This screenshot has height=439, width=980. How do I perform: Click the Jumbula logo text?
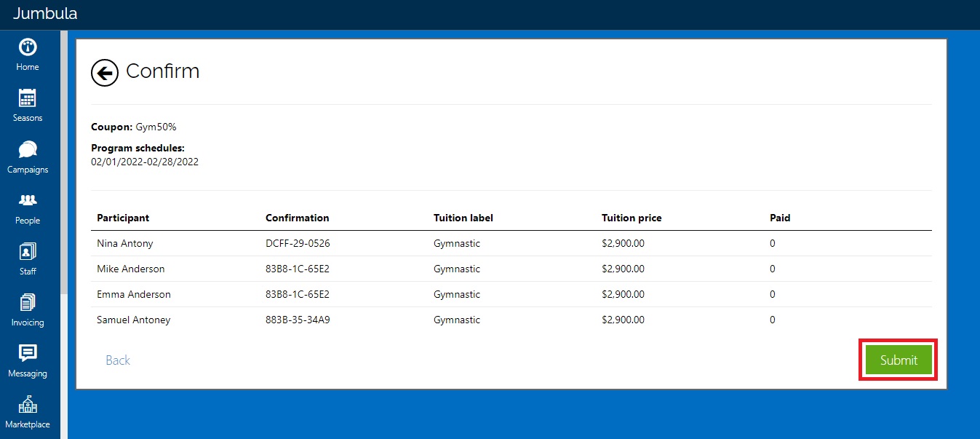coord(45,13)
